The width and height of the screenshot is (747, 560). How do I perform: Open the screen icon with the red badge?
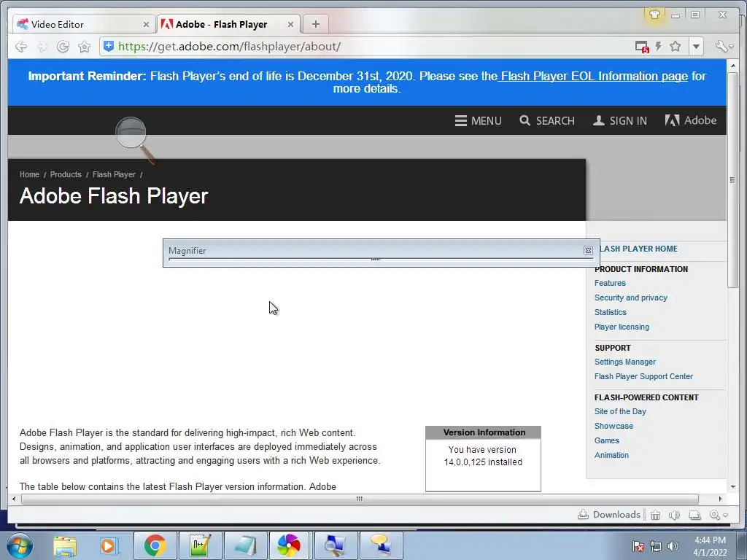click(642, 47)
